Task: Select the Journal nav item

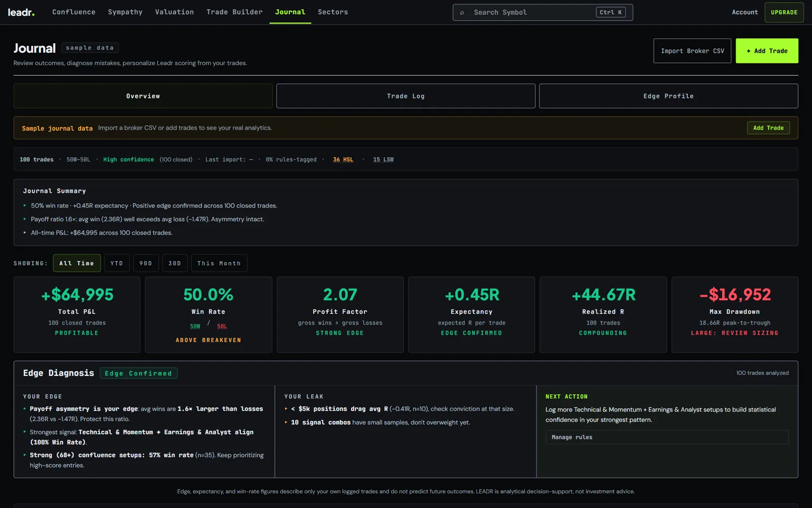Action: pos(290,12)
